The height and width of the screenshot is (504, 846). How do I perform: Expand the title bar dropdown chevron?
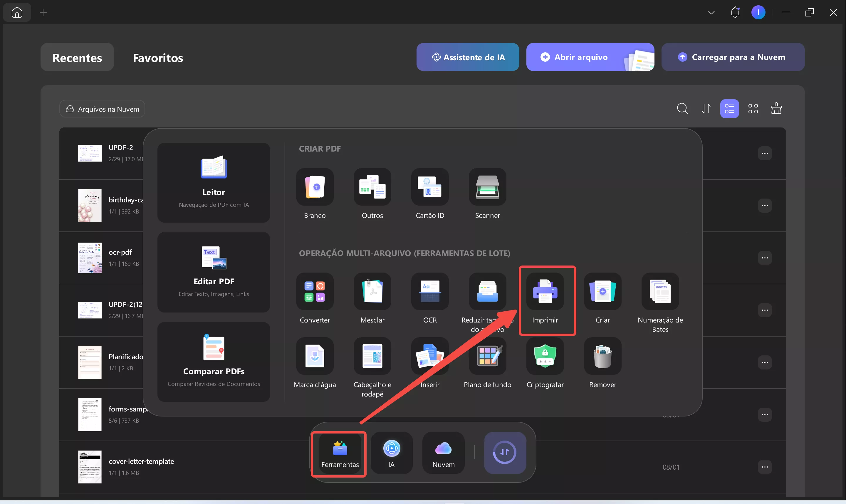pyautogui.click(x=711, y=13)
